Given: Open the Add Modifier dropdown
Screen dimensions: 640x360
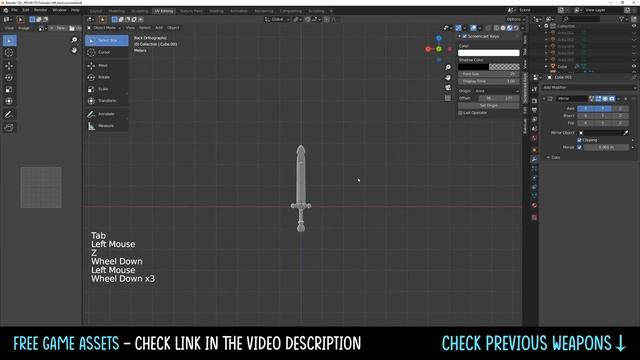Looking at the screenshot, I should coord(589,87).
